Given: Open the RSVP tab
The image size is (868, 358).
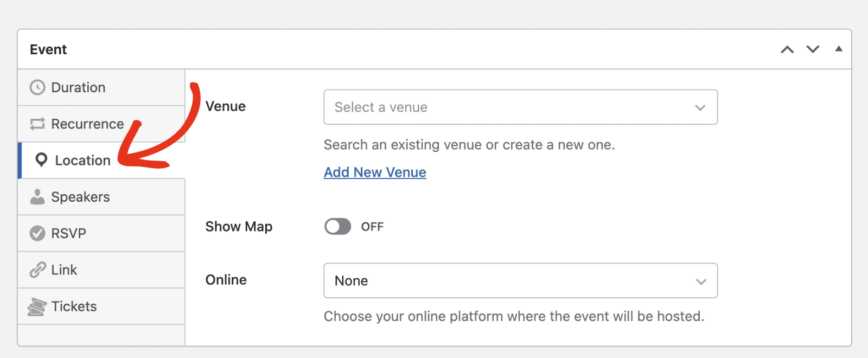Looking at the screenshot, I should [101, 233].
